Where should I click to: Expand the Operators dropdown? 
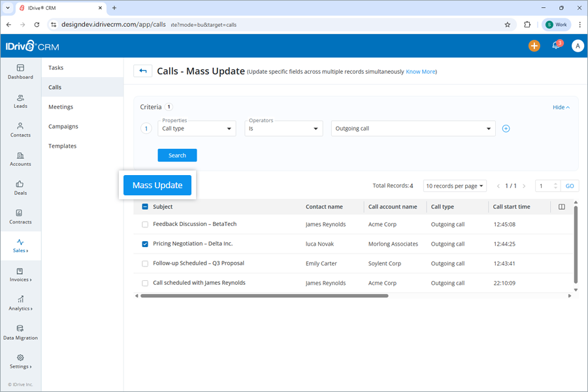[x=284, y=128]
